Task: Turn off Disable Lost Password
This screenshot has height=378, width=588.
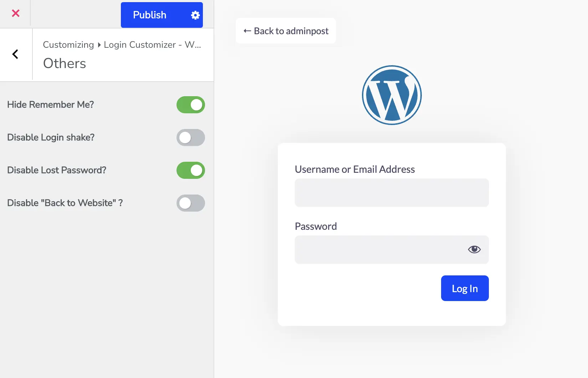Action: (x=191, y=170)
